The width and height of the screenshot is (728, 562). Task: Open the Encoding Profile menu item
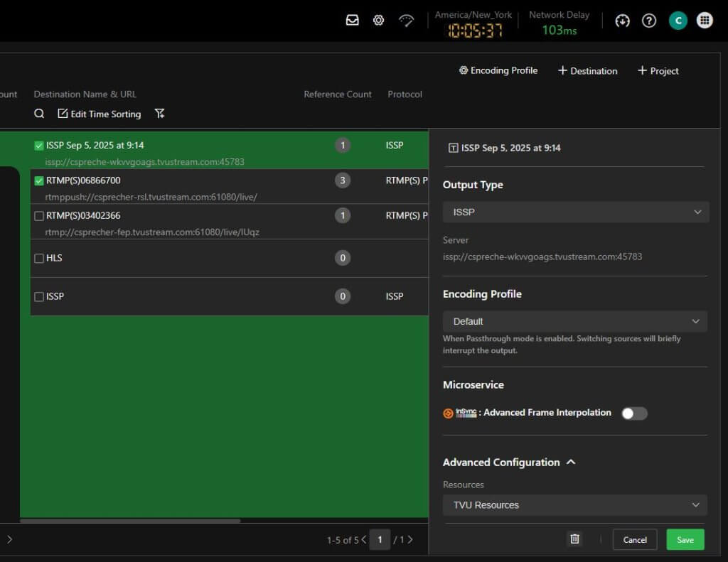(x=498, y=70)
